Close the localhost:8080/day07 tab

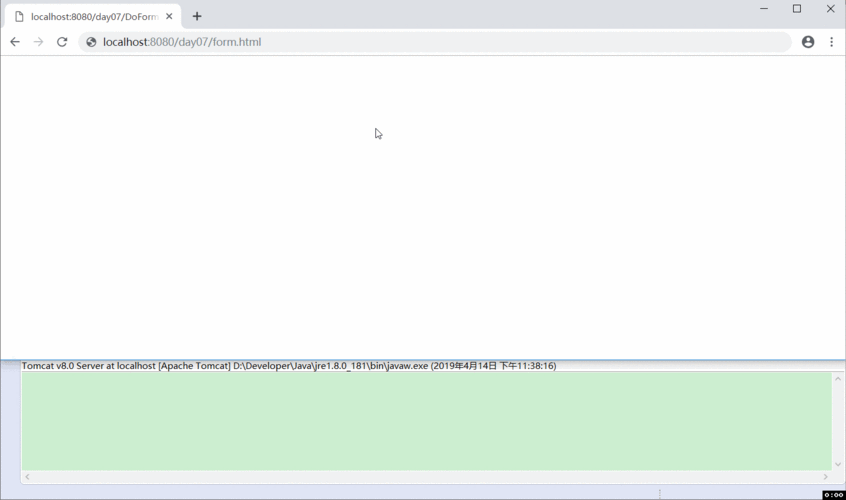coord(170,16)
